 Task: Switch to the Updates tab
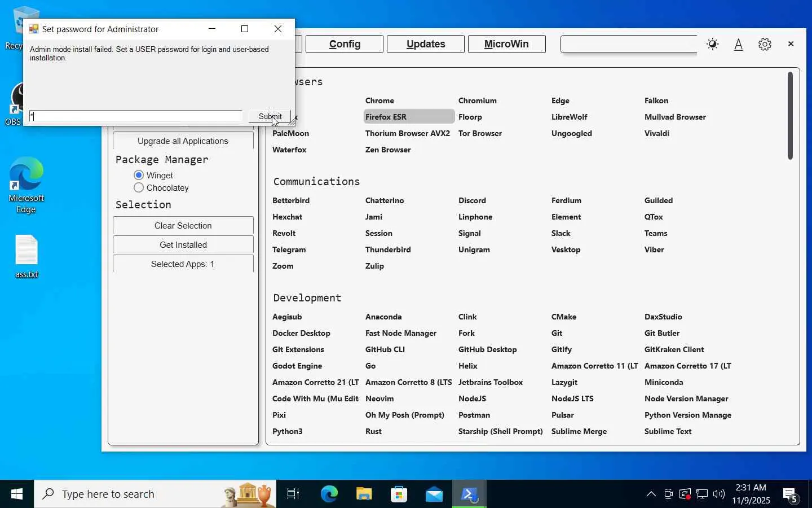tap(426, 44)
